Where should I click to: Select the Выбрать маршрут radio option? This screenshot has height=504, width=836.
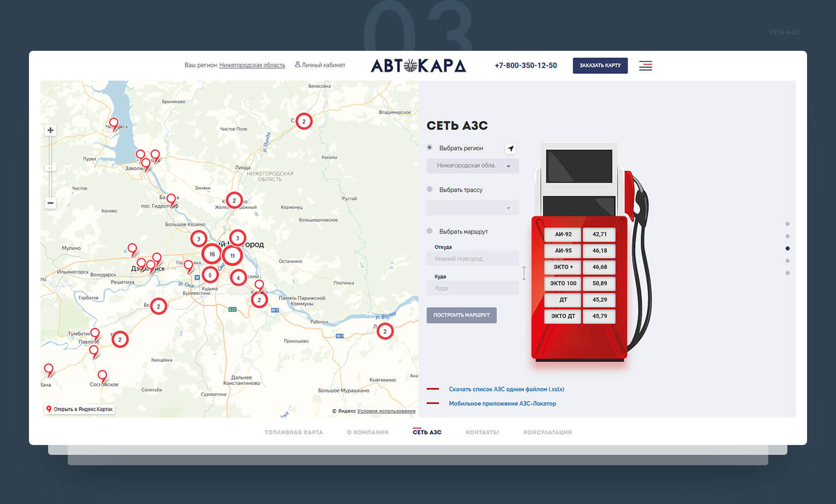point(429,231)
